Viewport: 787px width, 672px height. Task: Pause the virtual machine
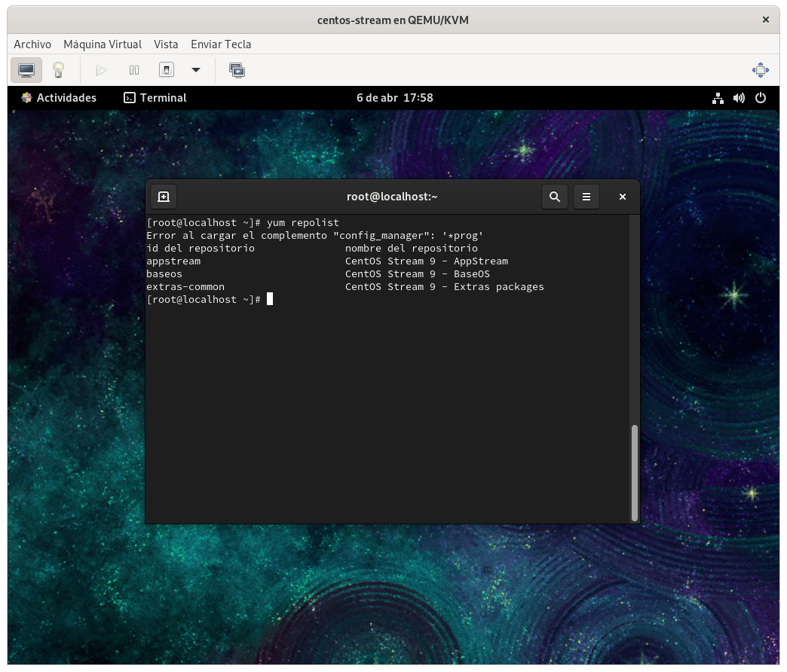[x=134, y=70]
